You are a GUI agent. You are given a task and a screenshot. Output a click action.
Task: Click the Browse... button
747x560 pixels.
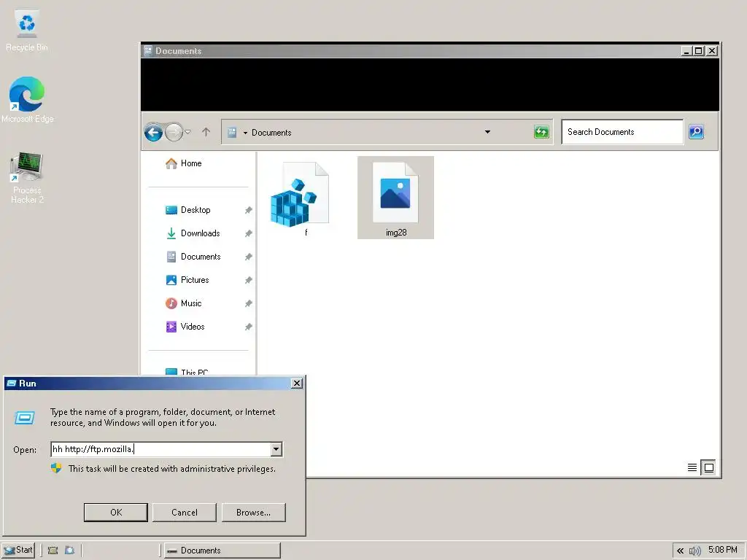coord(253,513)
